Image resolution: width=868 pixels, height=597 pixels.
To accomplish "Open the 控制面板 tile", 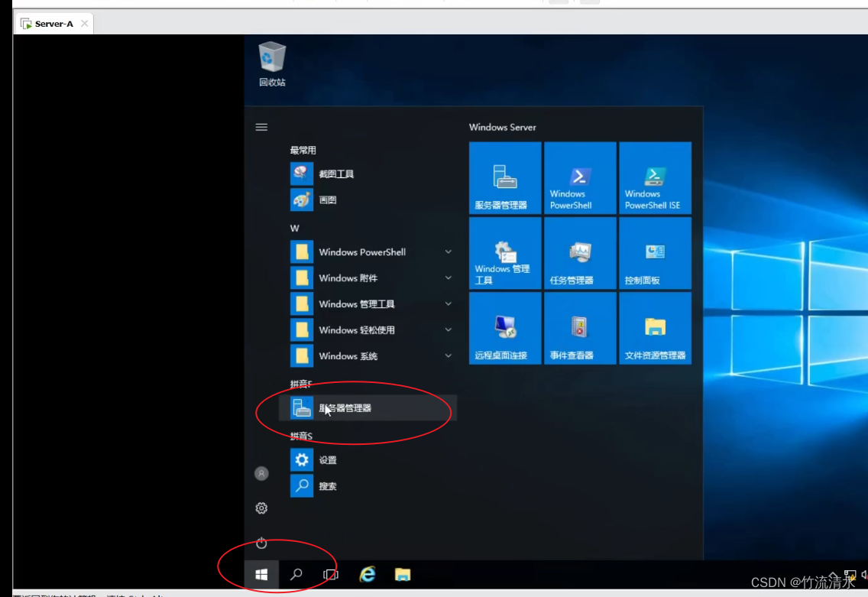I will 655,253.
